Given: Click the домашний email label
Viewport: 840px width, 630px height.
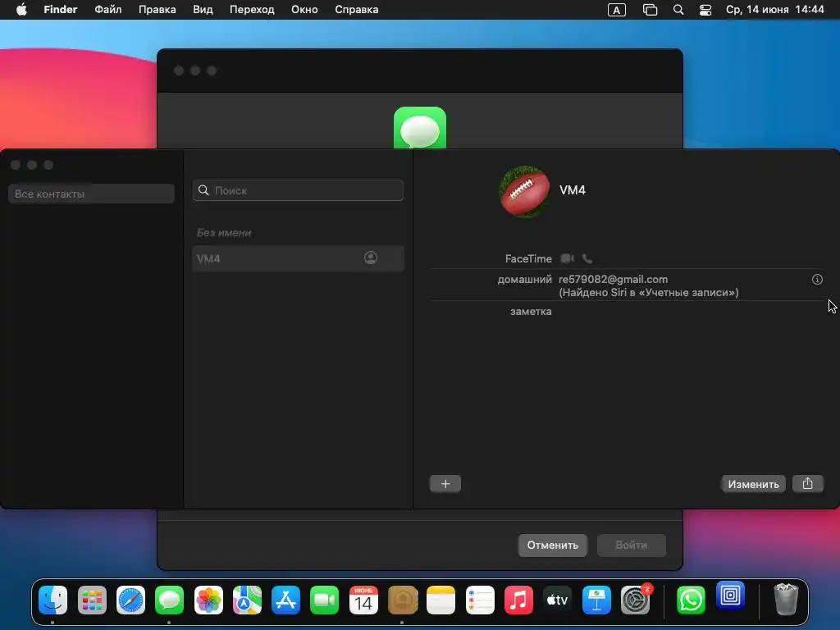Looking at the screenshot, I should [x=524, y=279].
